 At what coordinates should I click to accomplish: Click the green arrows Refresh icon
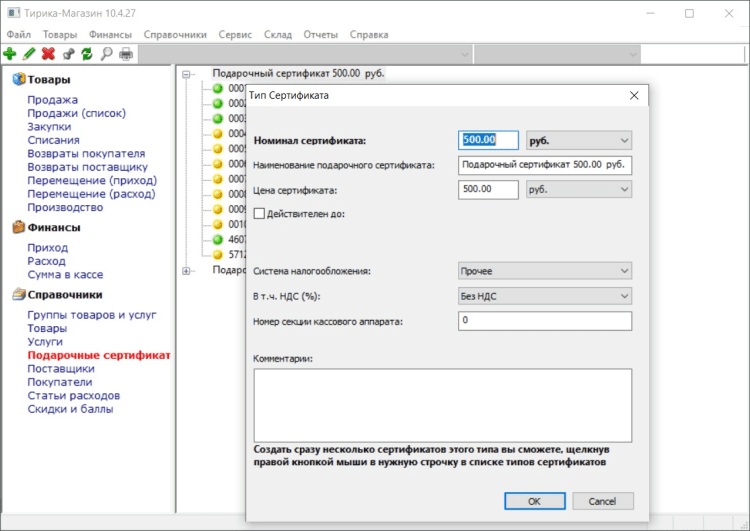[87, 54]
